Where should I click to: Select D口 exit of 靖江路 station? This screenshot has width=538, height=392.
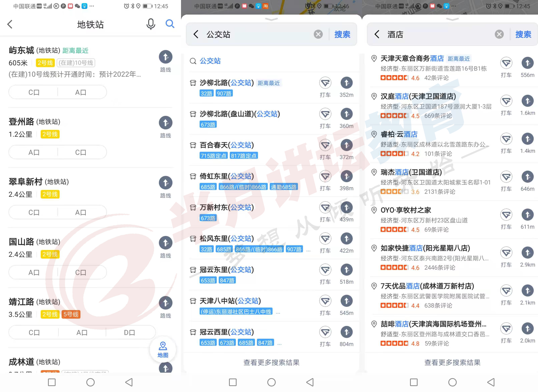click(x=129, y=332)
